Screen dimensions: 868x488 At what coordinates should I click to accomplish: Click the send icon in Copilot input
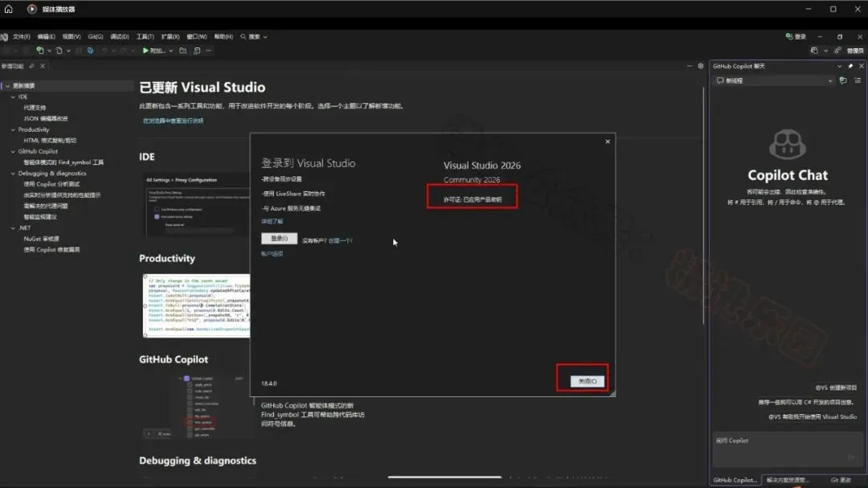[851, 457]
